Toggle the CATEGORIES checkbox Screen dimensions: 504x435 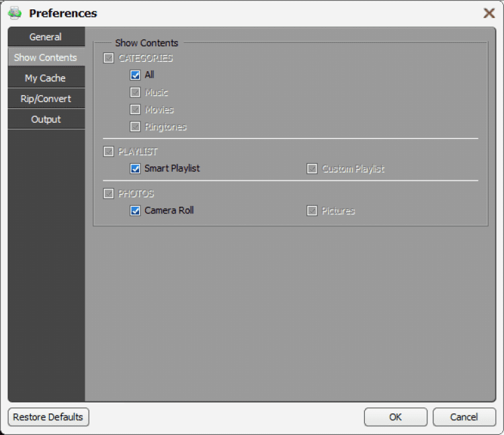[109, 58]
